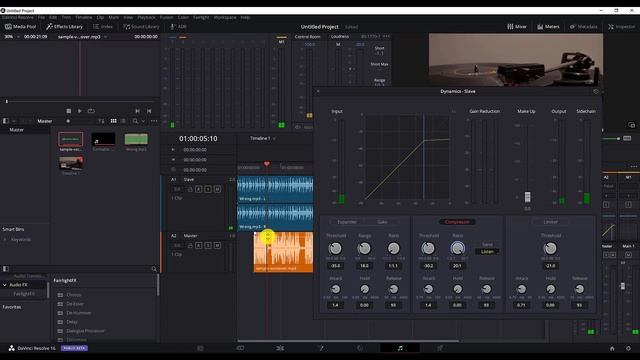Click the Compressor Ratio value field

tap(457, 266)
